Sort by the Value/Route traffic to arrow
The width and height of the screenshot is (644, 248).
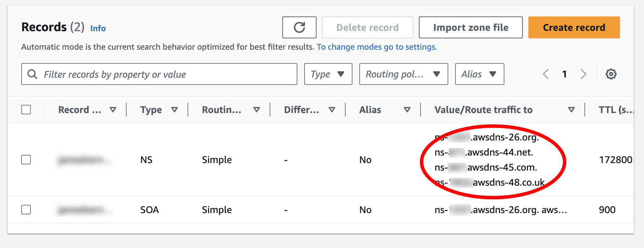571,110
